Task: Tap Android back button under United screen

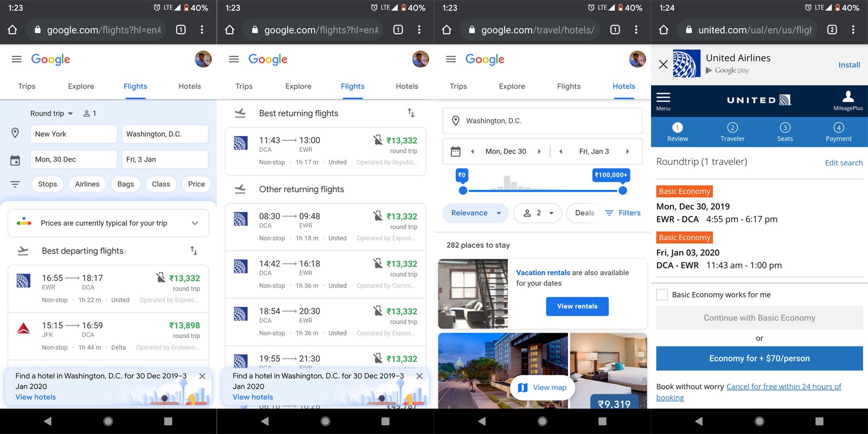Action: click(x=699, y=422)
